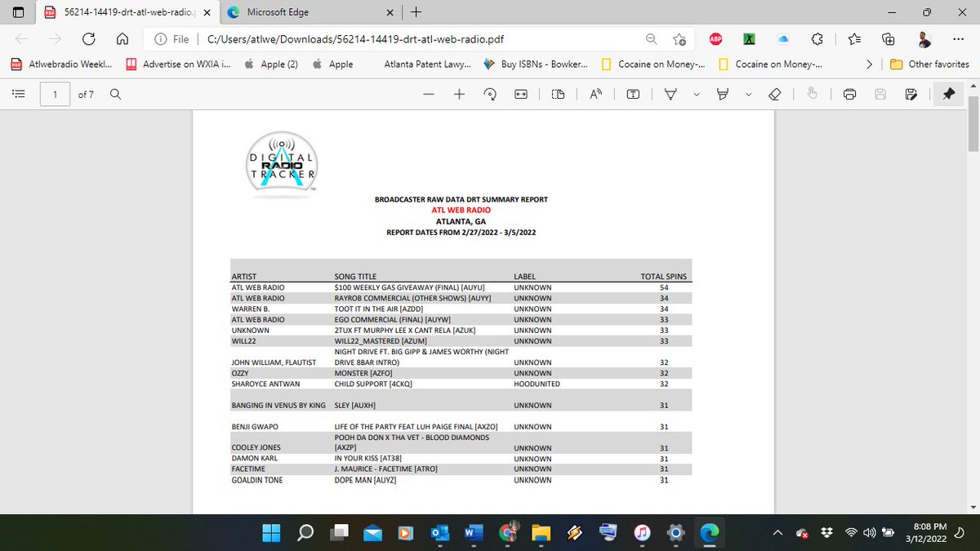Viewport: 980px width, 551px height.
Task: Click Save as icon in PDF toolbar
Action: (911, 94)
